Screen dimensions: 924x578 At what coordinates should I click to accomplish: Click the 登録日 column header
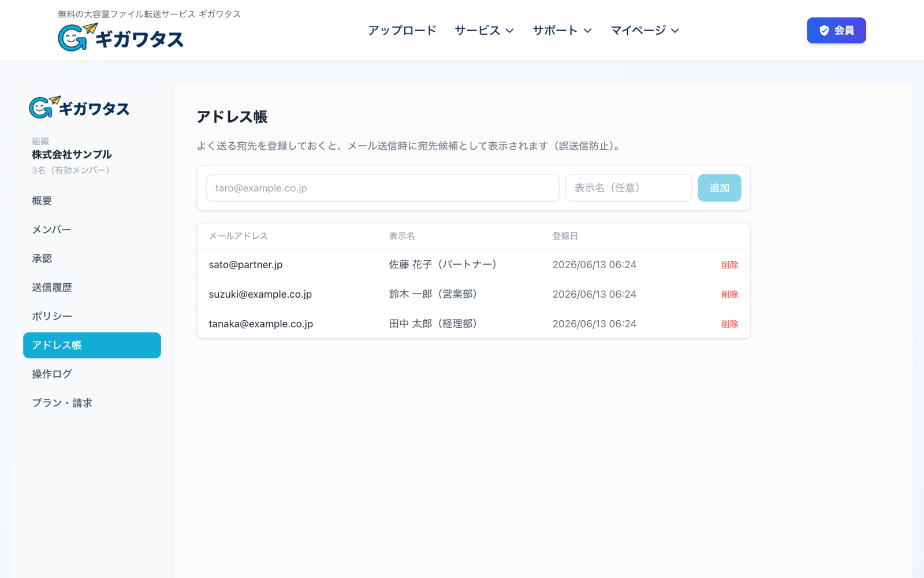565,236
